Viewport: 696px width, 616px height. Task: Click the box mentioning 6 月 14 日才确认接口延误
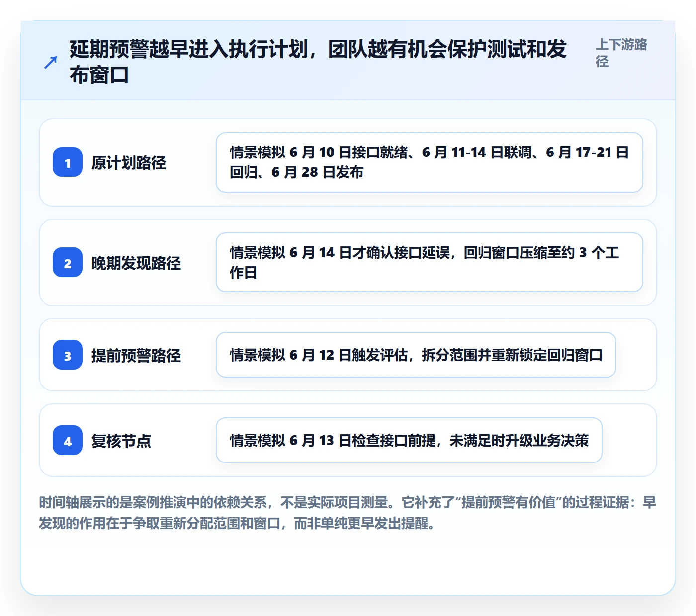click(x=430, y=262)
